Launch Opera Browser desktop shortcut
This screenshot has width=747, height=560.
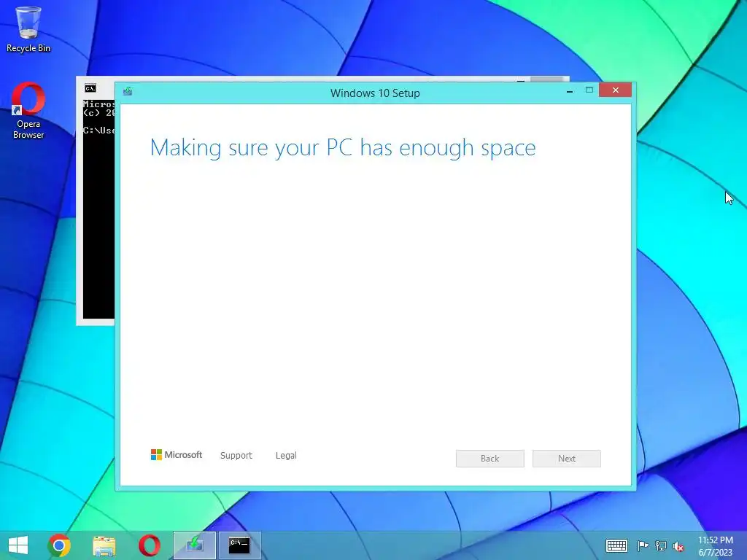coord(28,111)
